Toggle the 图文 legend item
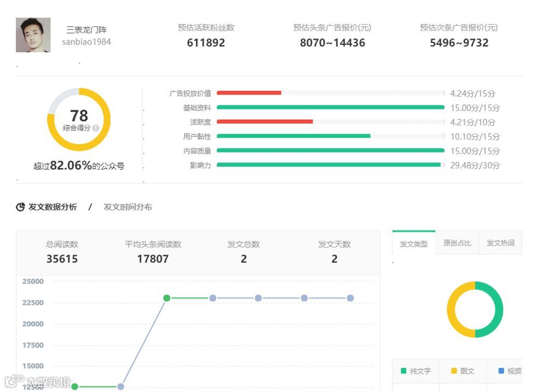The width and height of the screenshot is (539, 392). 463,371
